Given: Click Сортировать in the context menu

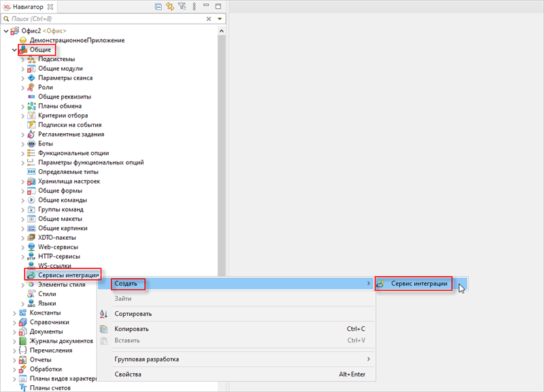Looking at the screenshot, I should pos(133,314).
